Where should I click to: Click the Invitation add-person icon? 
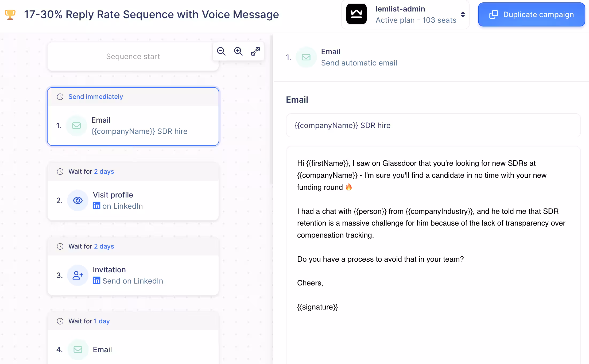coord(78,275)
